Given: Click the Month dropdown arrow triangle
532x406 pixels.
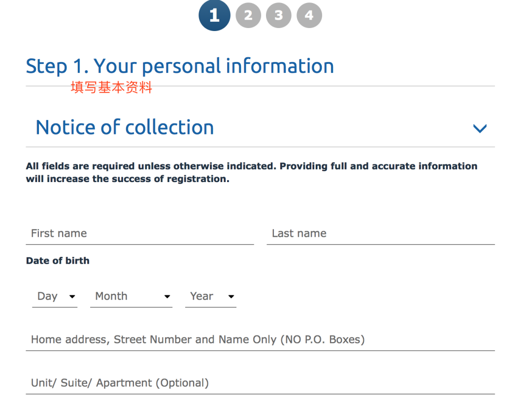Looking at the screenshot, I should click(x=167, y=297).
